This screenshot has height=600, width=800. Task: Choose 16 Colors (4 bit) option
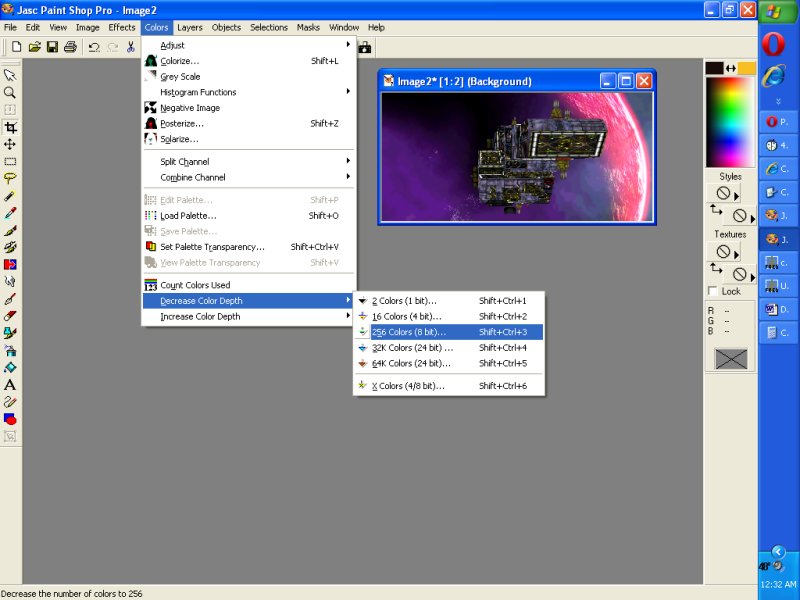point(449,316)
